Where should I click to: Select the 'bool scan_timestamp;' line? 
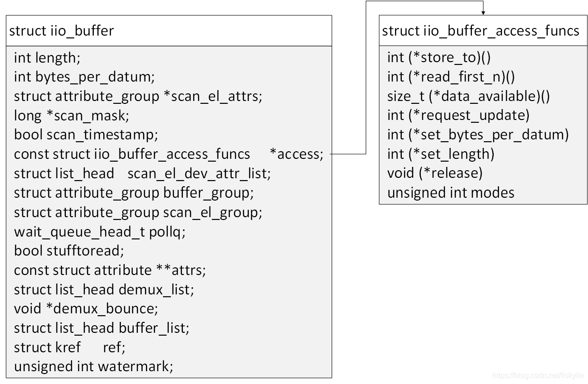coord(86,135)
